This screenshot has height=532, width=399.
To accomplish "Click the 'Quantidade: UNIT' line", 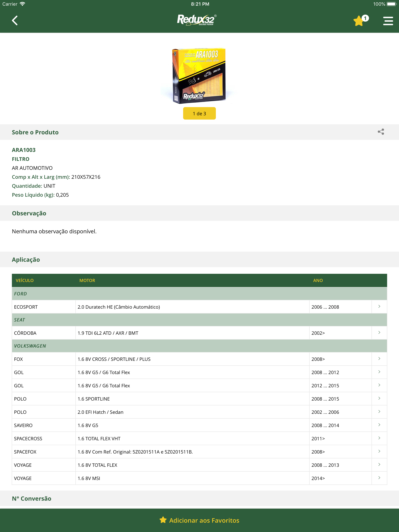I will pyautogui.click(x=34, y=186).
